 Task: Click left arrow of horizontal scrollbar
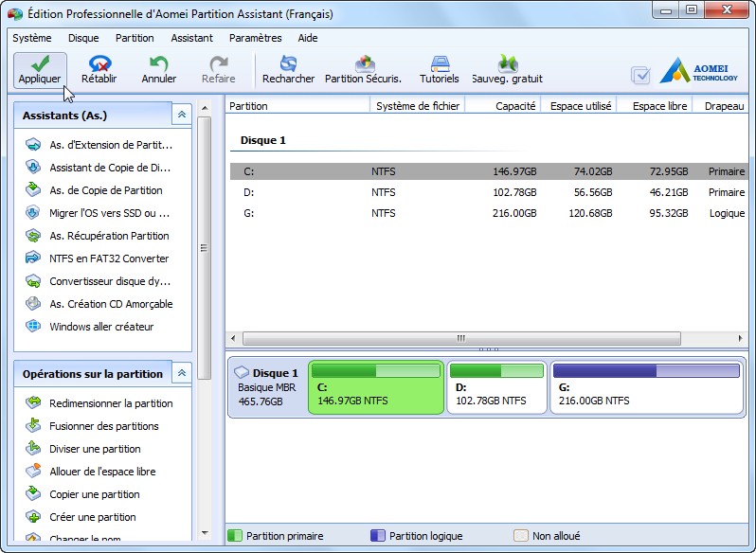pos(233,338)
